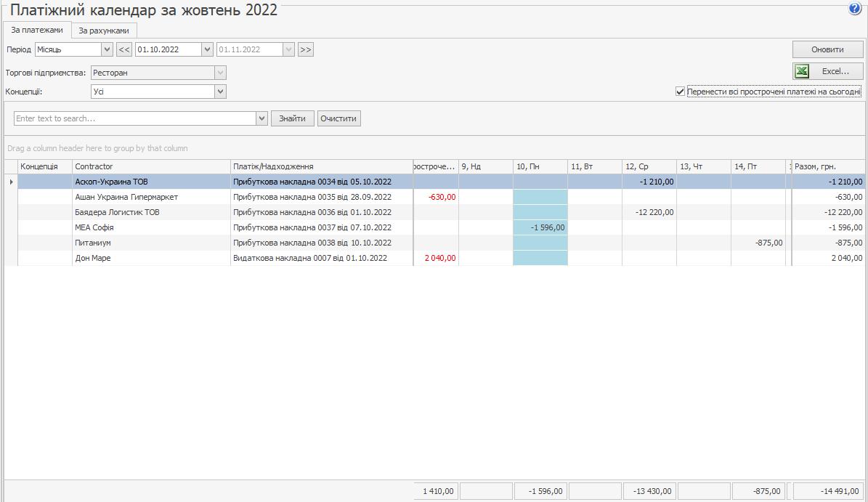This screenshot has width=868, height=502.
Task: Open the help question mark icon
Action: (x=854, y=9)
